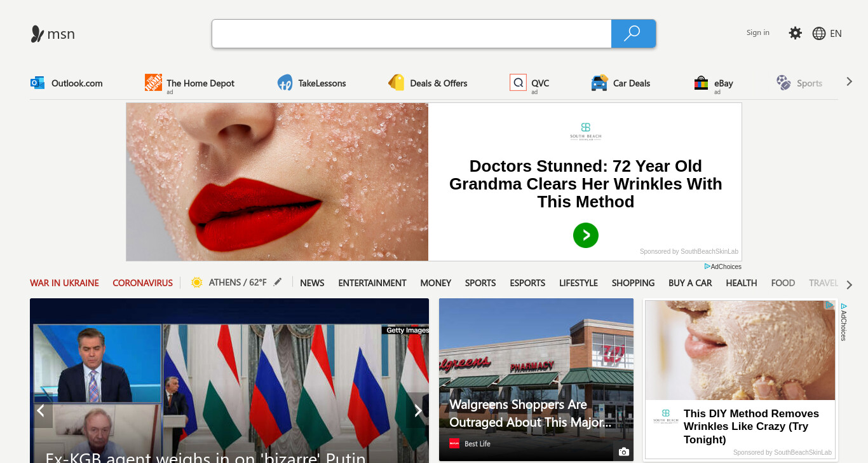Edit location with pencil icon

278,282
